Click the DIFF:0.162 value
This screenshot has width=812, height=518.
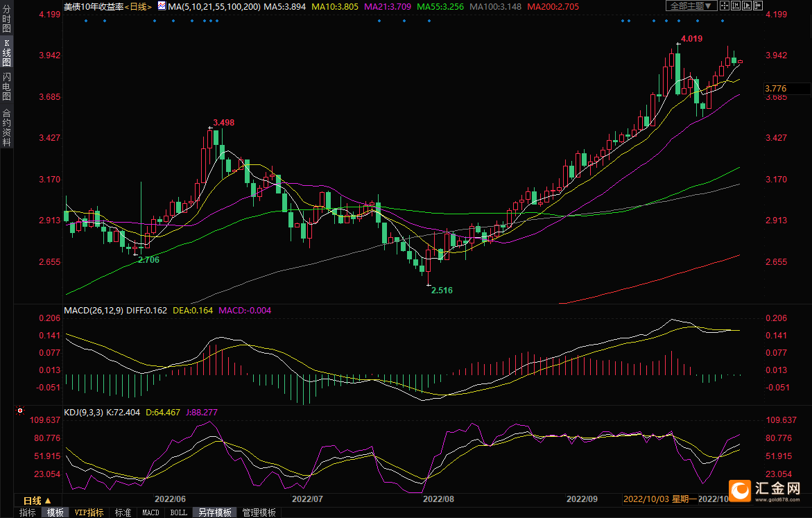pos(146,310)
